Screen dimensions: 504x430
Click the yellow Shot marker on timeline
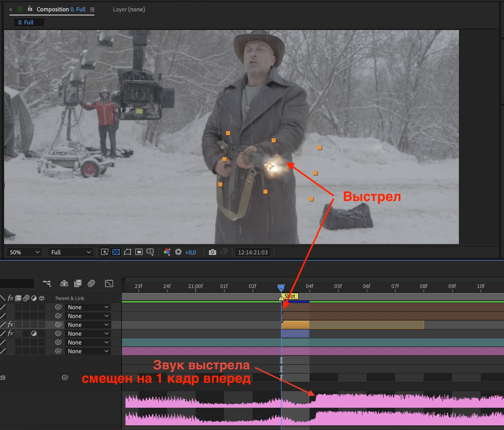click(x=290, y=296)
